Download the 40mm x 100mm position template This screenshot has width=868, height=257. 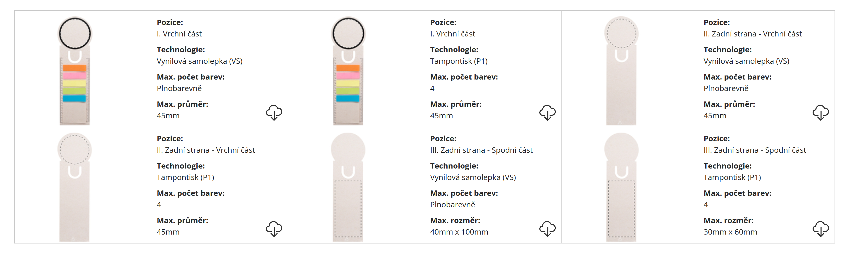(547, 229)
